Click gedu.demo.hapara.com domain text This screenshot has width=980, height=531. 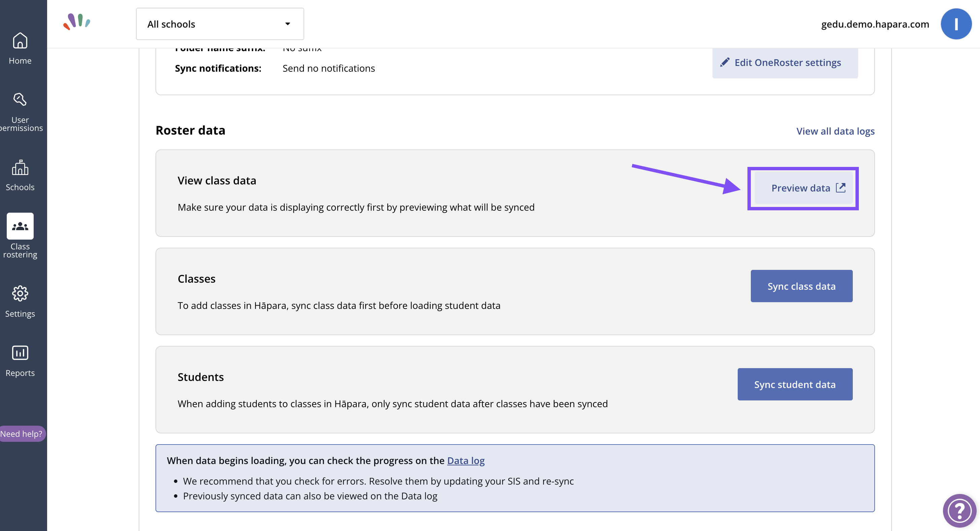click(x=875, y=24)
